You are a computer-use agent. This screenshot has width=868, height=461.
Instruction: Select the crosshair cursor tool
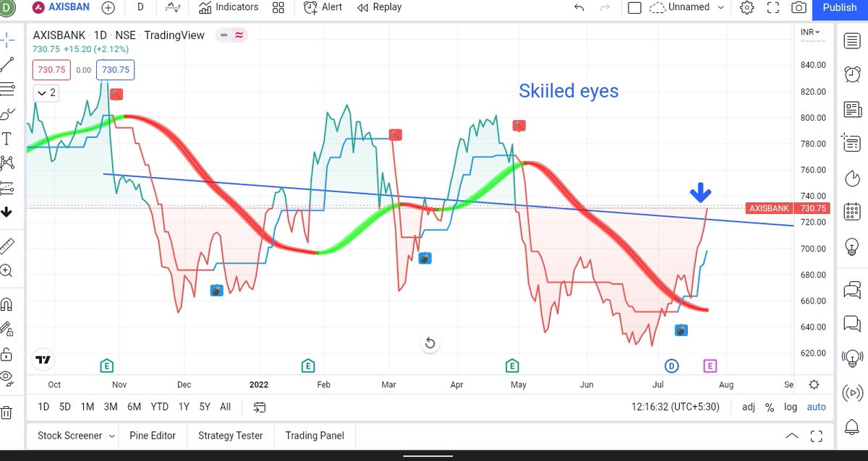pyautogui.click(x=7, y=39)
